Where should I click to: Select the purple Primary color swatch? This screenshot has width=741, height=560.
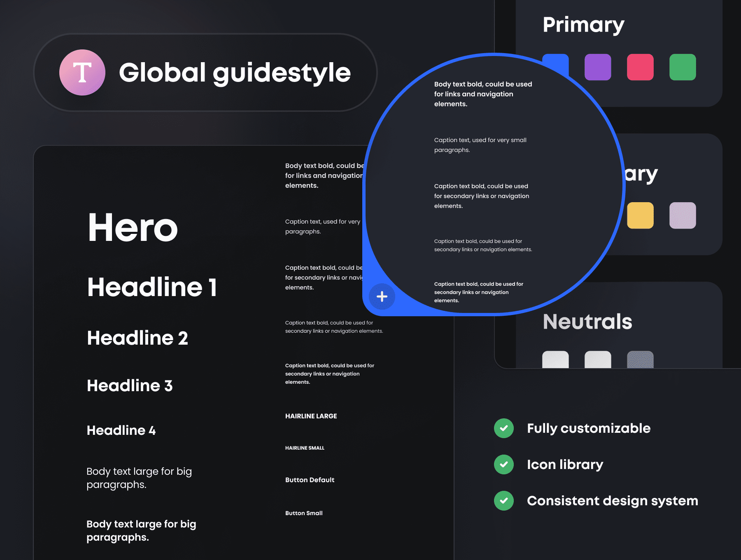pyautogui.click(x=598, y=67)
